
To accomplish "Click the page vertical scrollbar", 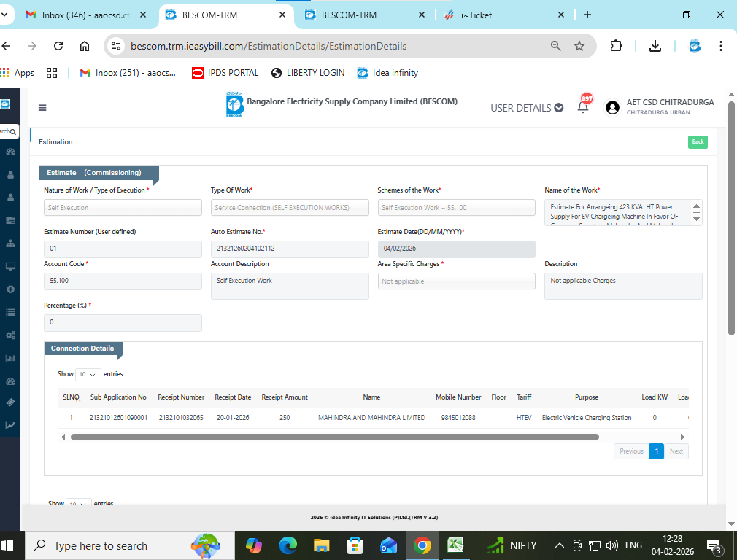I will pos(731,217).
